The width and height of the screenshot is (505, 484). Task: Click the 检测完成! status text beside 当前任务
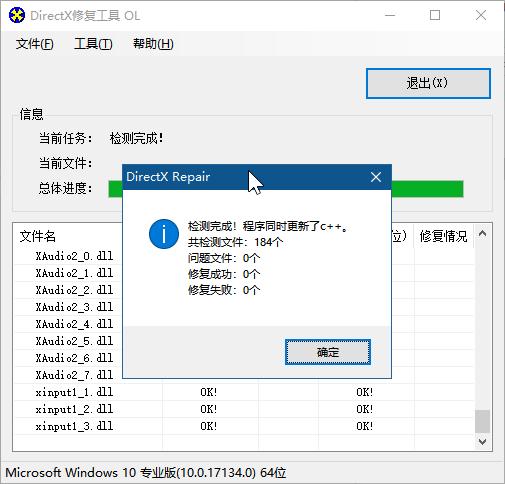tap(137, 138)
